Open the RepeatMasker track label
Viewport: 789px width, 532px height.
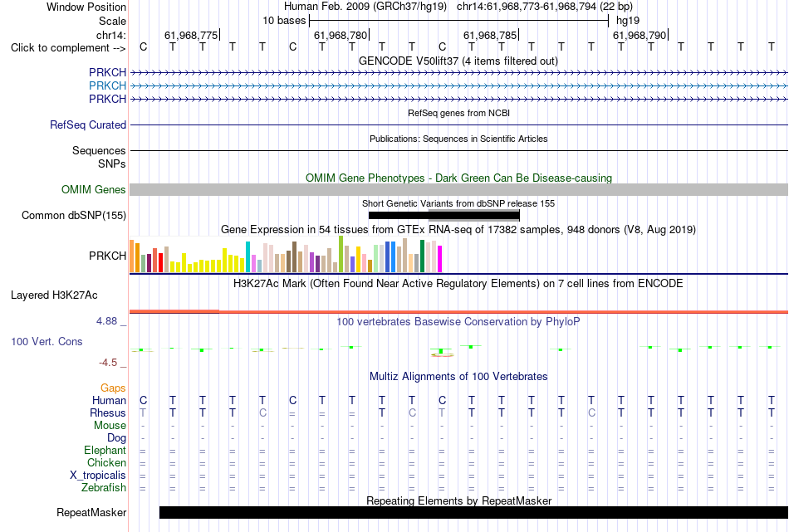point(91,512)
